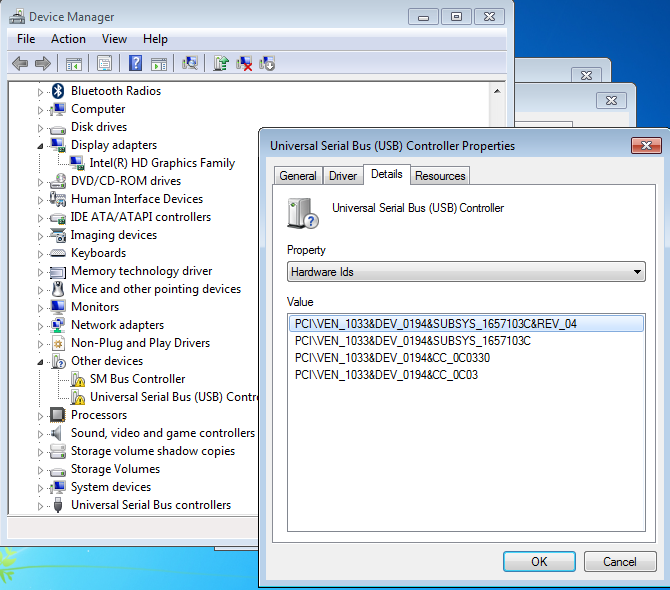Screen dimensions: 670x590
Task: Switch to the Driver tab
Action: 343,175
